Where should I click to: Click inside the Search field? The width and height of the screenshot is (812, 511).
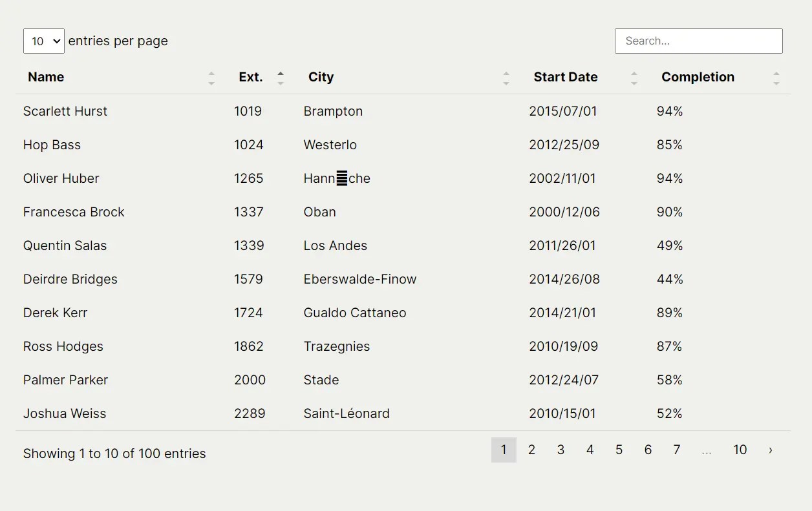698,41
